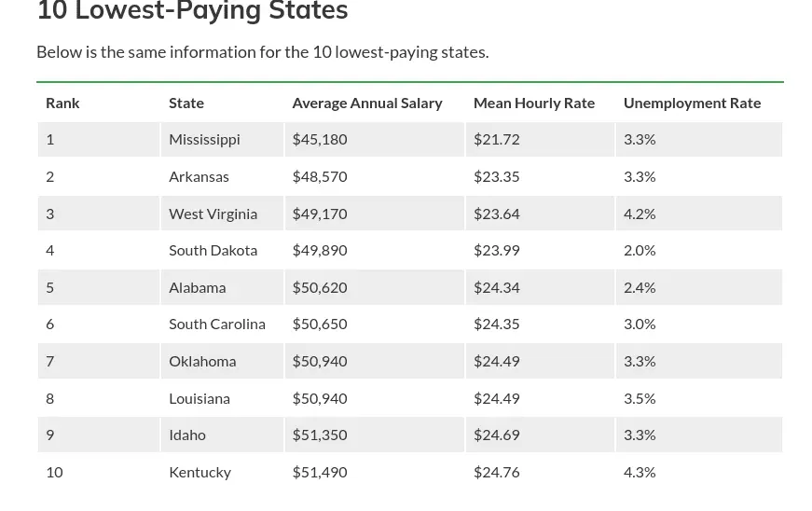Click the West Virginia cell

click(x=213, y=214)
